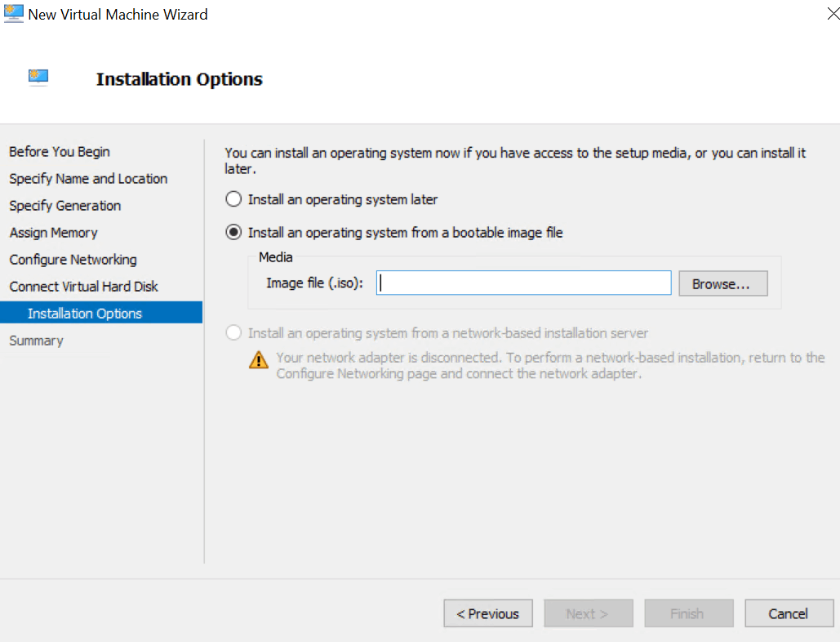Go back using the Previous button

pyautogui.click(x=487, y=613)
